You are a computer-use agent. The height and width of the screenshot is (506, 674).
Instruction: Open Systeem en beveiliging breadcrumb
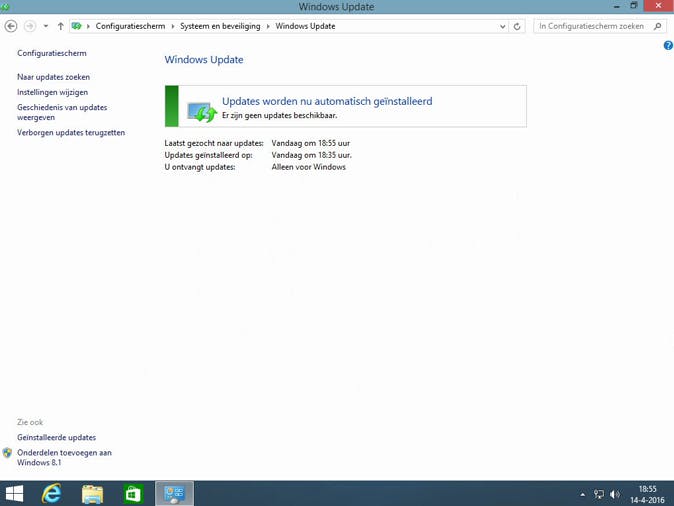tap(220, 26)
